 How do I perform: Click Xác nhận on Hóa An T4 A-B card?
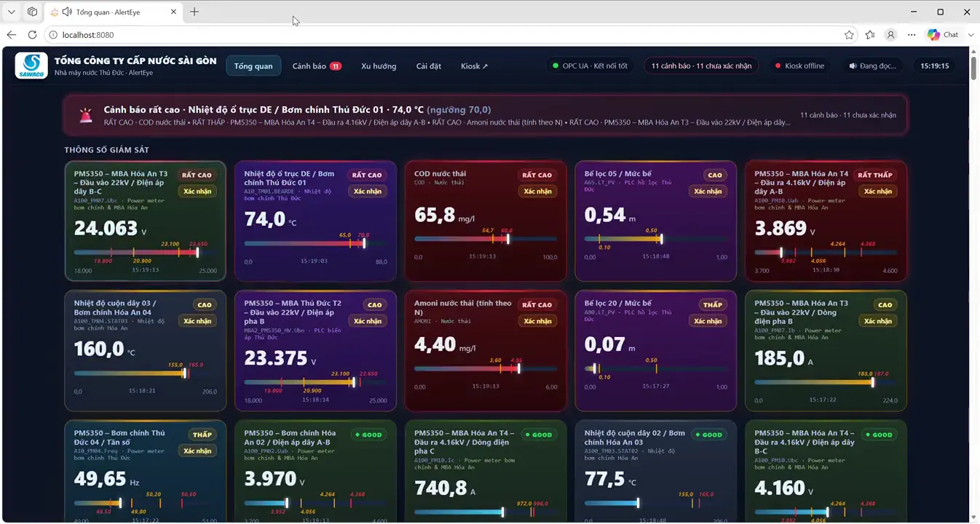[x=878, y=191]
